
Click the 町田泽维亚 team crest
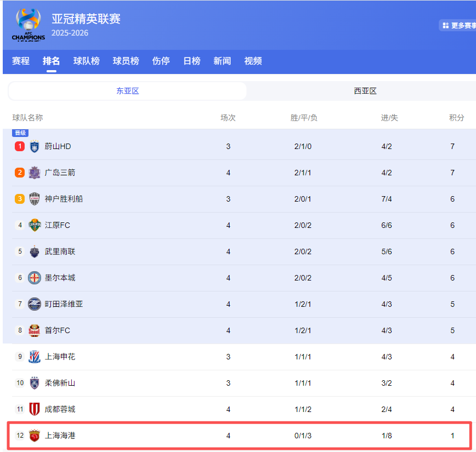pos(35,304)
